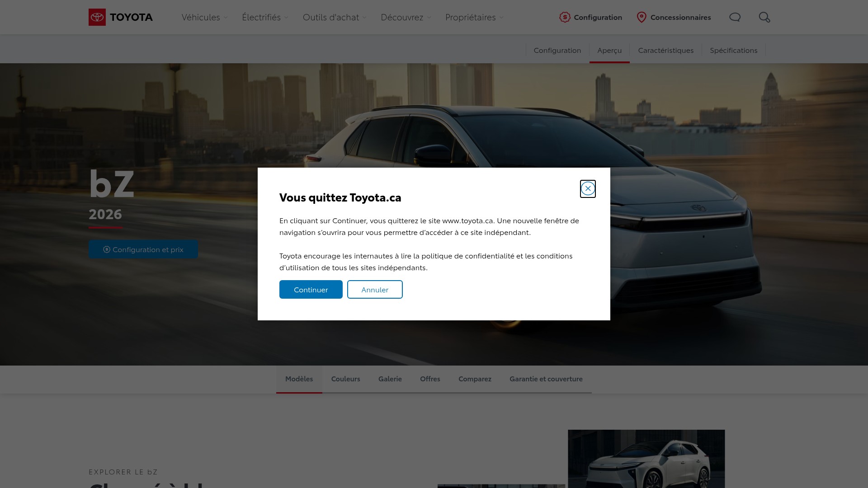Click the bZ model title text
This screenshot has height=488, width=868.
(x=112, y=183)
